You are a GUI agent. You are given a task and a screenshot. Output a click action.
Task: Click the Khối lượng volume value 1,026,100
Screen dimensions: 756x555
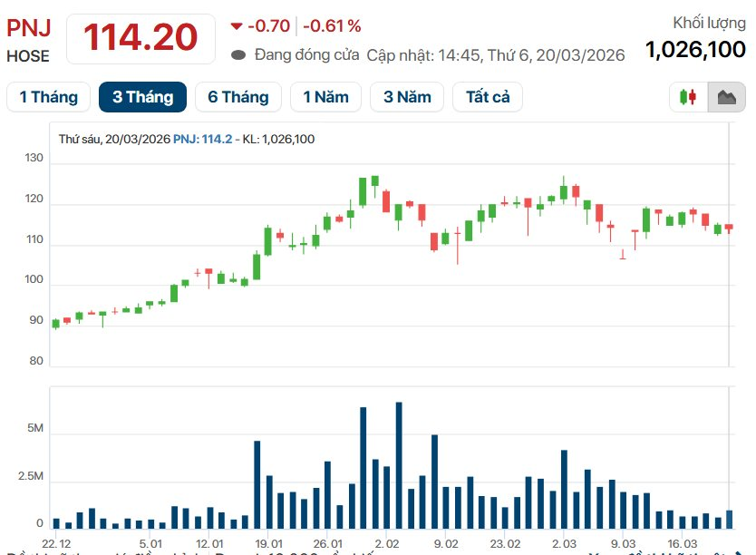tap(695, 50)
